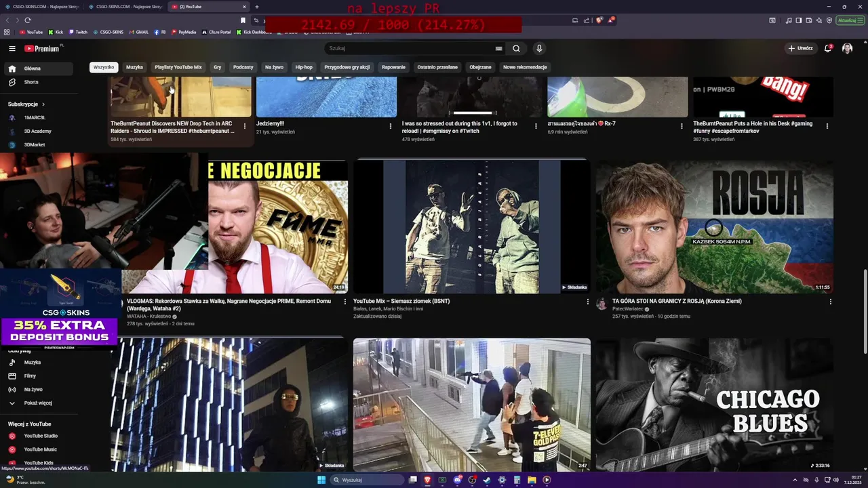868x488 pixels.
Task: Open options menu for Rx-7 short
Action: pyautogui.click(x=682, y=126)
